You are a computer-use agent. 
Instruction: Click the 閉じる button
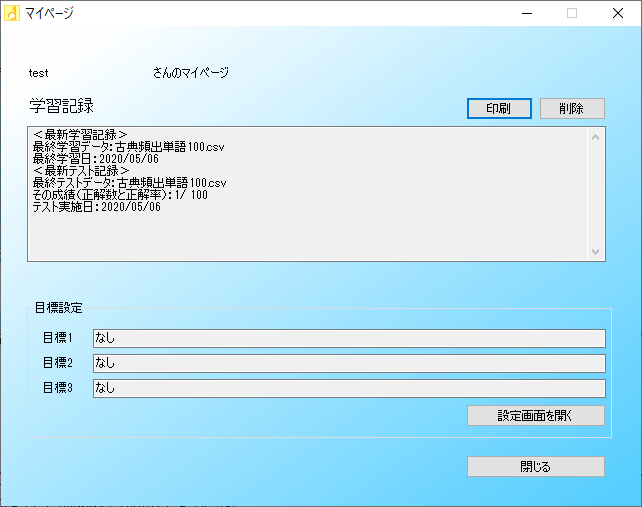pos(535,466)
